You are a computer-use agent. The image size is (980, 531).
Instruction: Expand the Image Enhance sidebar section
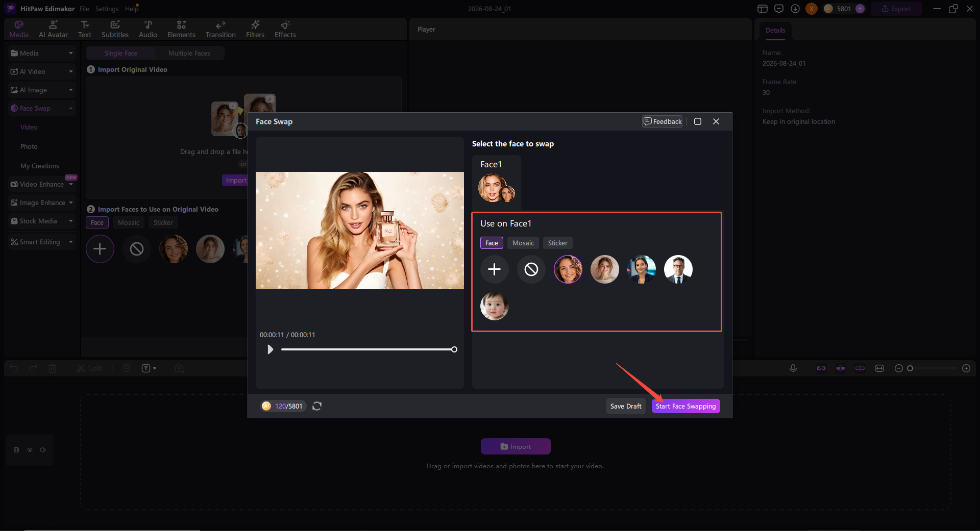(42, 203)
